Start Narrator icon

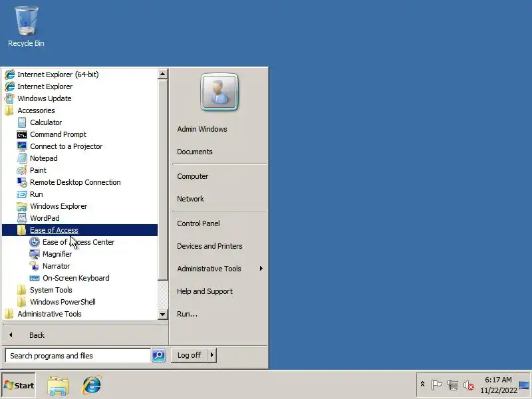(35, 266)
